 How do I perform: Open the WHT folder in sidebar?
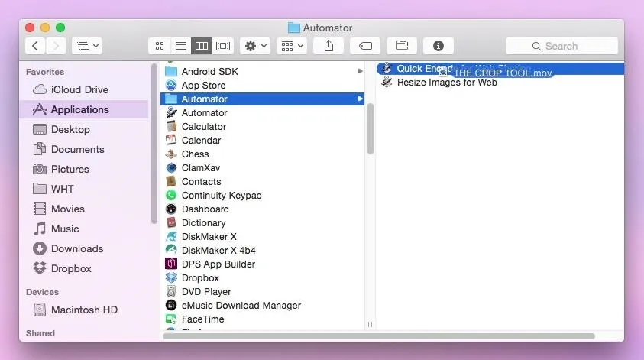click(x=84, y=189)
